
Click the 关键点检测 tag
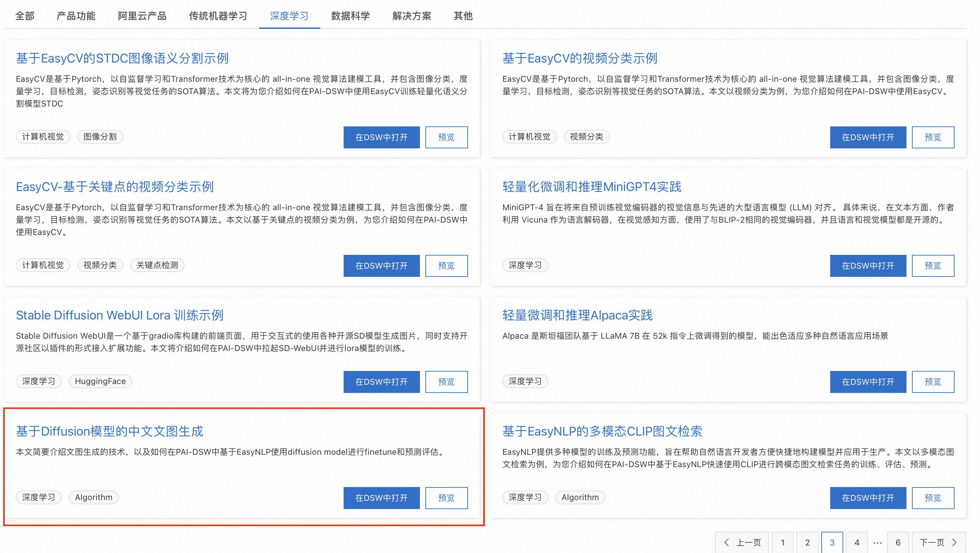coord(157,265)
